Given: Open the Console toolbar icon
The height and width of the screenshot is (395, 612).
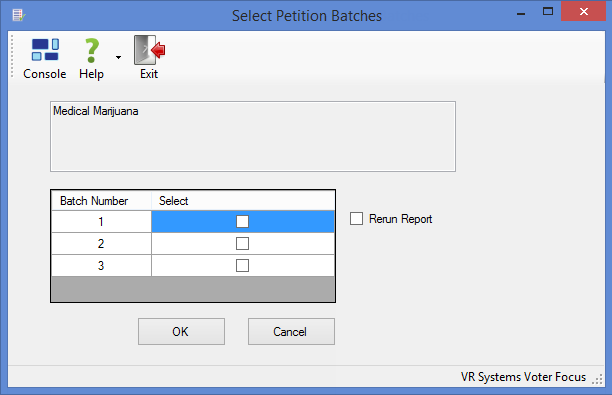Looking at the screenshot, I should (45, 50).
